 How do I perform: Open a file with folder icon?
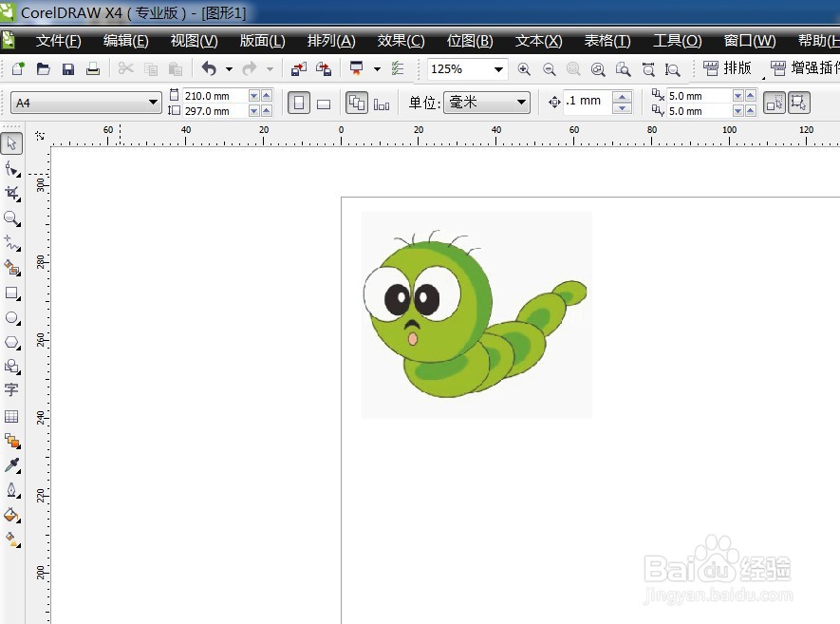[x=43, y=68]
